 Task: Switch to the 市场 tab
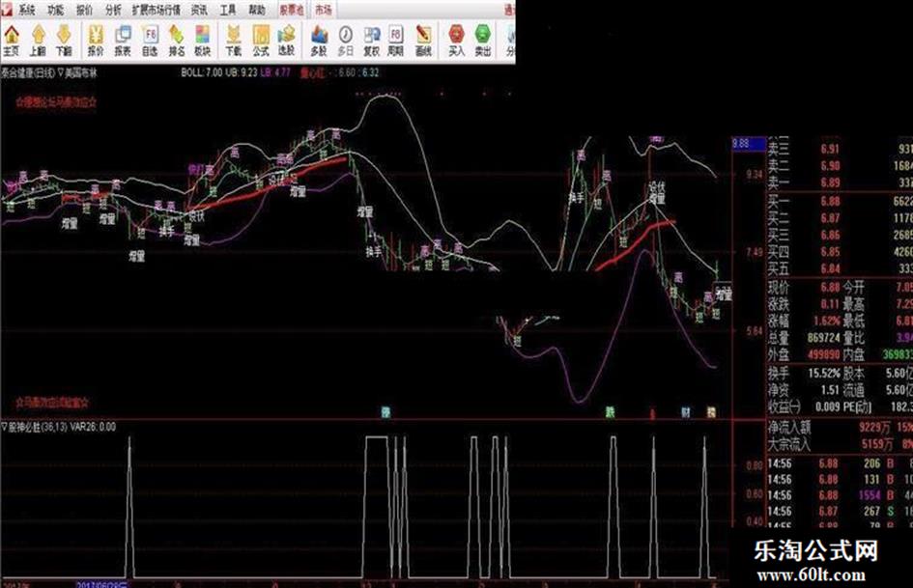tap(323, 10)
